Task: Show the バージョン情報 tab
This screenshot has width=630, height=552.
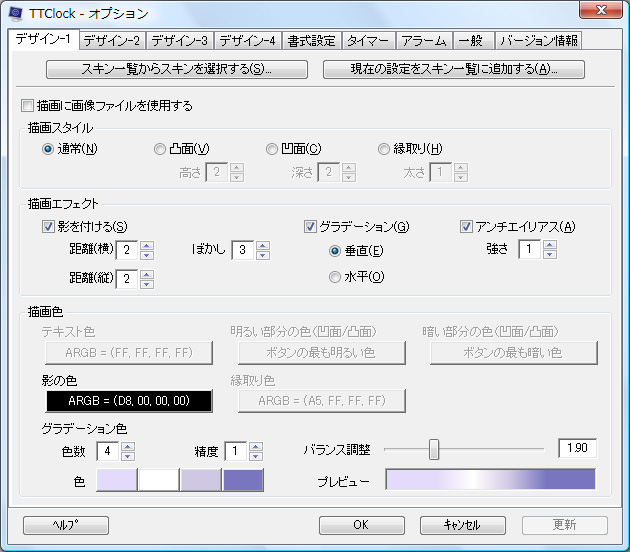Action: point(538,41)
